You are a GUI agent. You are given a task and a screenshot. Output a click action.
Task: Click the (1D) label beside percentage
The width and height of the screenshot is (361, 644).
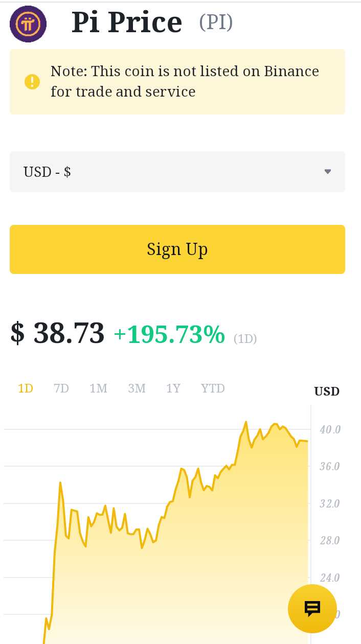pyautogui.click(x=245, y=338)
